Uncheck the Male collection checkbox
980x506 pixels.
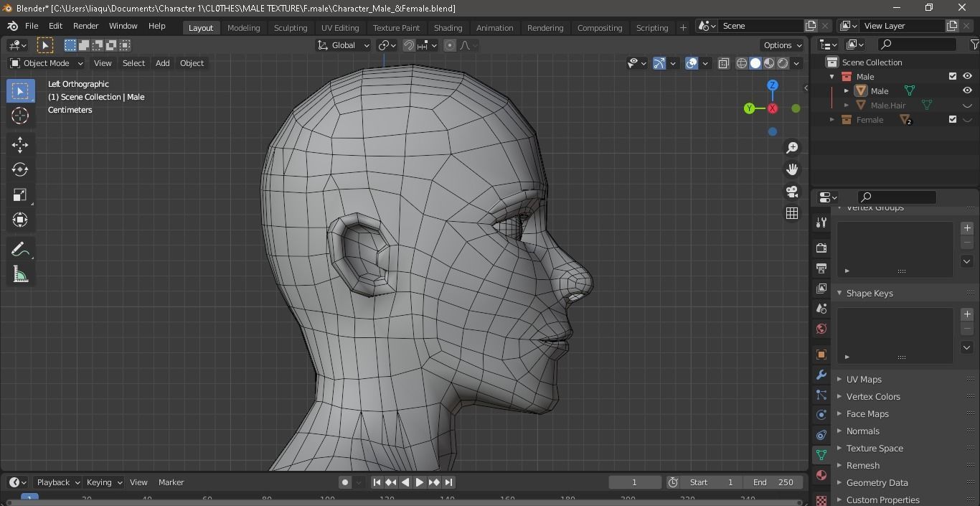click(953, 77)
